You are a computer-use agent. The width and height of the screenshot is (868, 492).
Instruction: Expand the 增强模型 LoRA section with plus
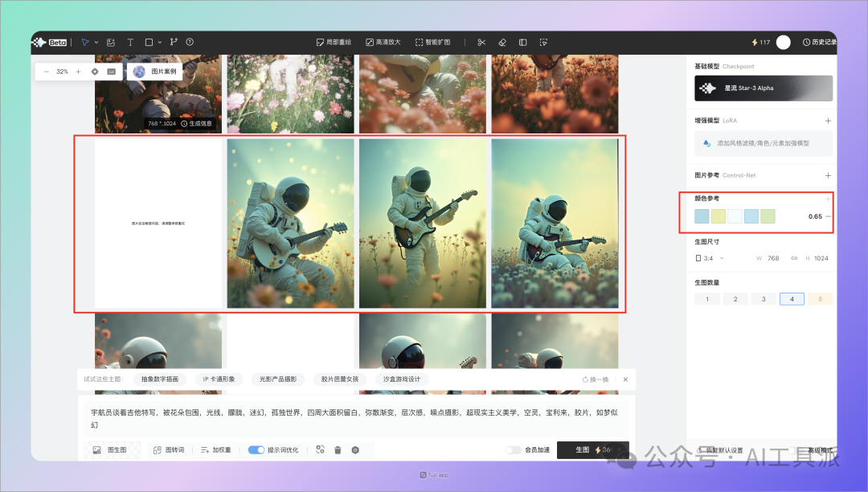pyautogui.click(x=829, y=121)
